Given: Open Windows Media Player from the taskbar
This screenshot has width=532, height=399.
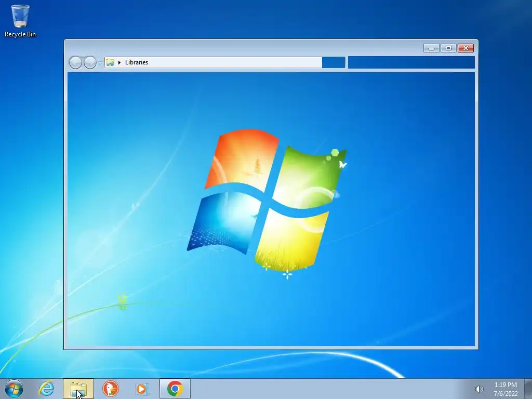Looking at the screenshot, I should (x=142, y=389).
